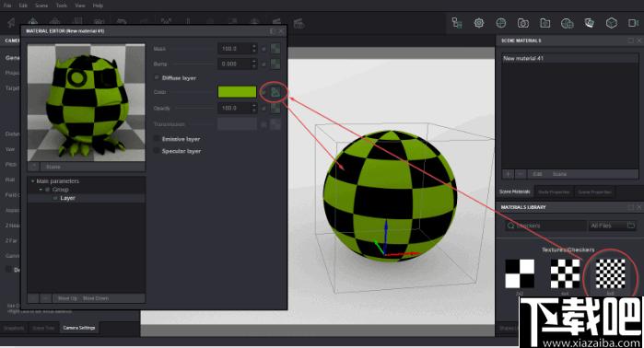
Task: Click the owl material preview image
Action: (87, 102)
